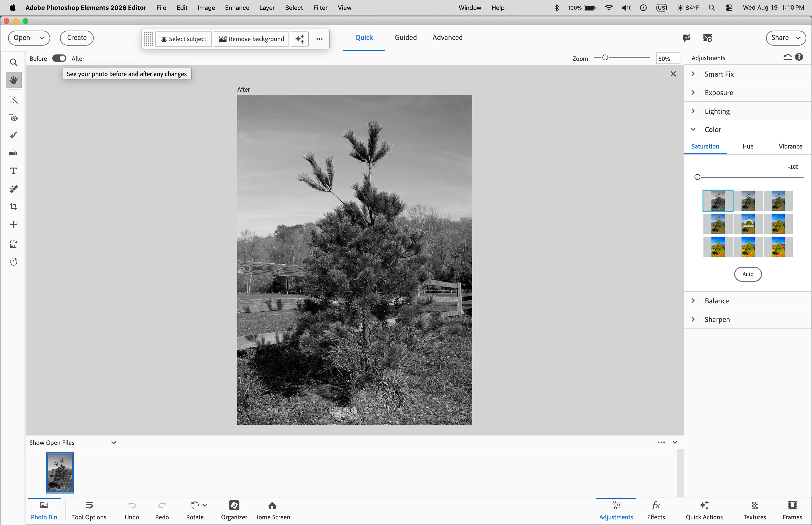The height and width of the screenshot is (525, 812).
Task: Open more options in the contextual taskbar
Action: (x=319, y=39)
